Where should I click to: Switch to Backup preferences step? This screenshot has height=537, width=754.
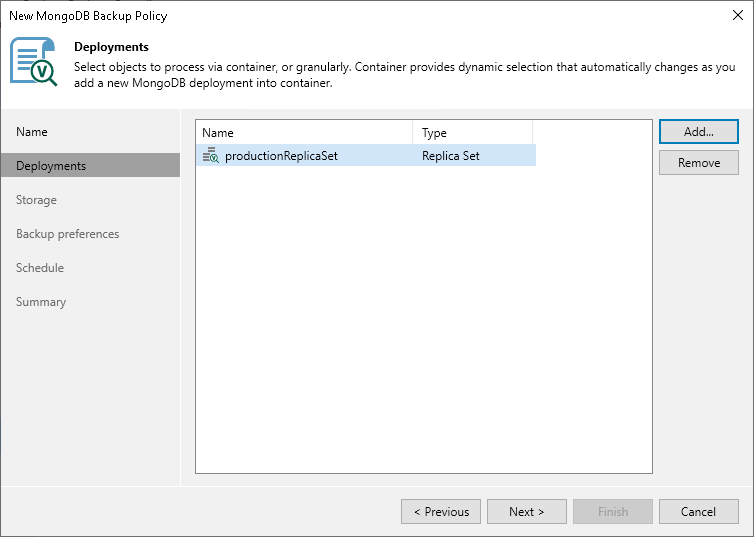pyautogui.click(x=68, y=234)
